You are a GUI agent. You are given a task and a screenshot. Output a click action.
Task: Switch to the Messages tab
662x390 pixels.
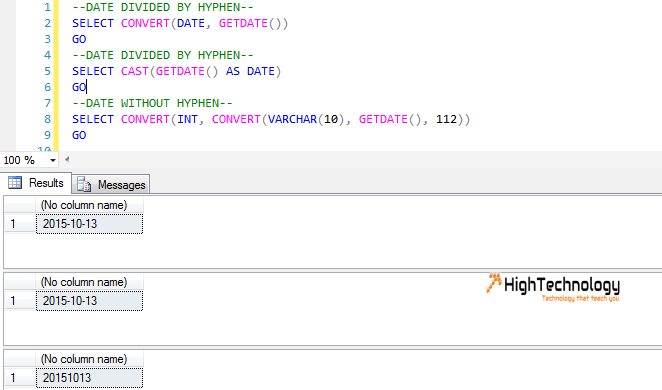click(111, 184)
